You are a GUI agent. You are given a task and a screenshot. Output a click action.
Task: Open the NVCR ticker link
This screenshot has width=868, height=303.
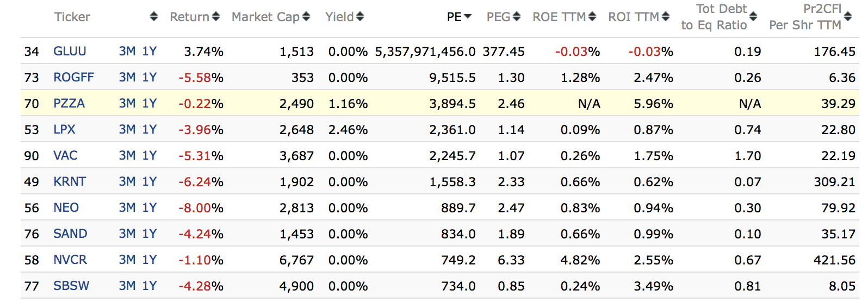[x=70, y=260]
